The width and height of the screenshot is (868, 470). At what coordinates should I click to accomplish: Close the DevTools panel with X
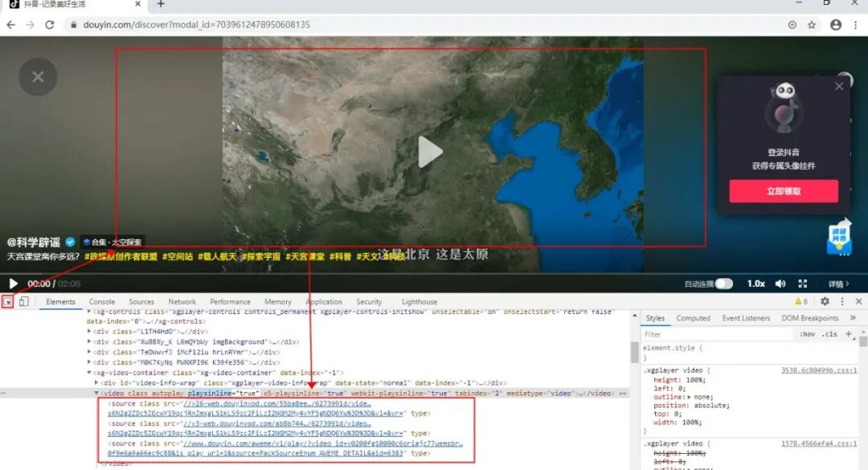[x=858, y=301]
